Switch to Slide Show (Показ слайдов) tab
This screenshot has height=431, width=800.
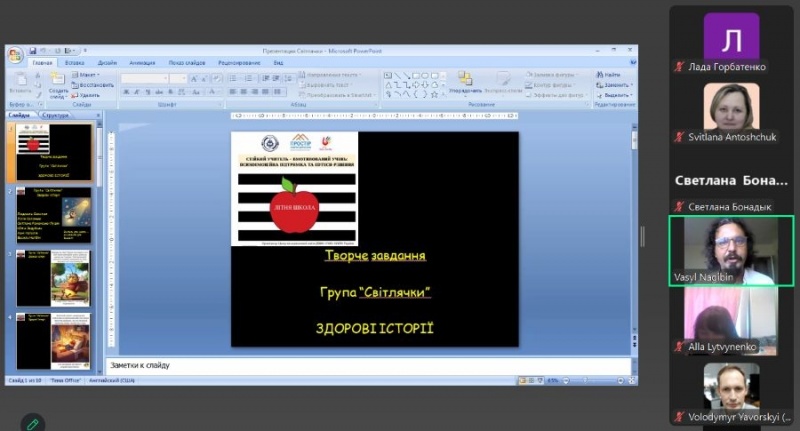tap(187, 63)
